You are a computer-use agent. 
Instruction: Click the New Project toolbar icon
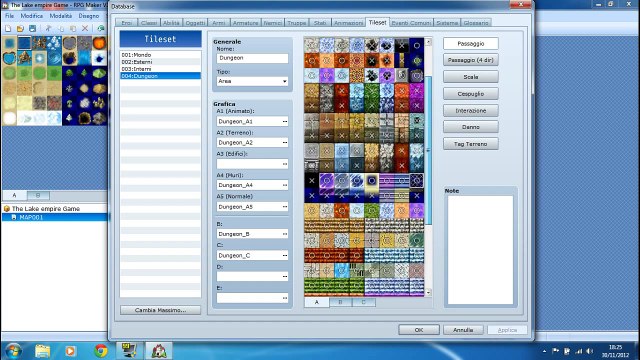point(8,28)
